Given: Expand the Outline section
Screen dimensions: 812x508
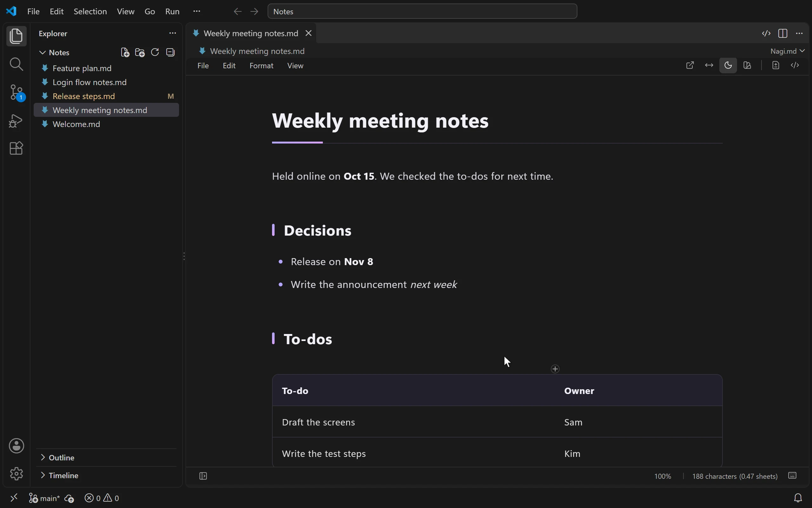Looking at the screenshot, I should [x=57, y=458].
